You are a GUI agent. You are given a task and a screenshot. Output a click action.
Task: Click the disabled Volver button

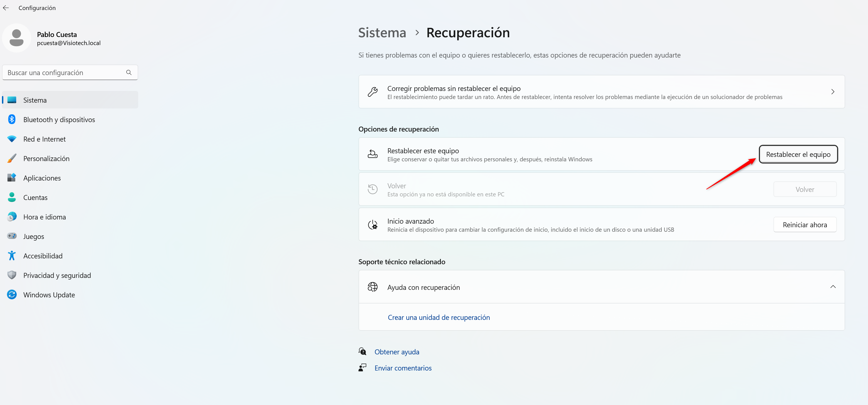pyautogui.click(x=805, y=189)
